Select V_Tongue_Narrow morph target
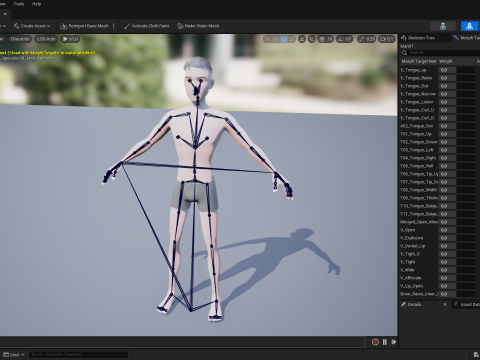The image size is (480, 360). pos(418,94)
